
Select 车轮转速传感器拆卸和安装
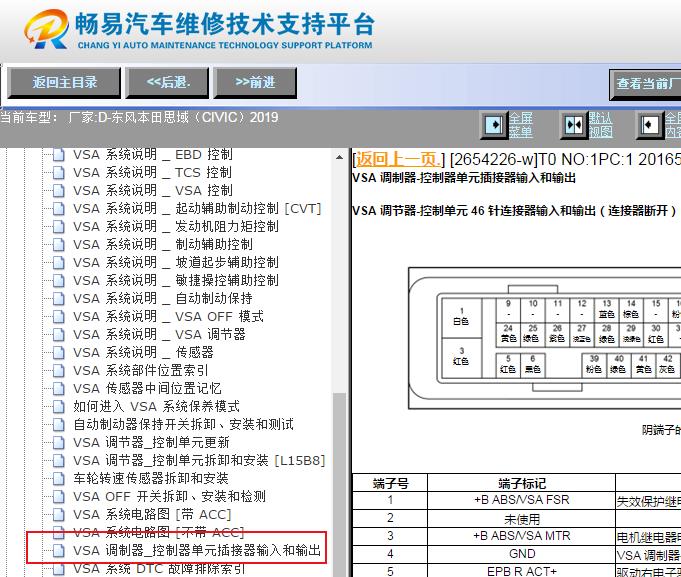pyautogui.click(x=151, y=478)
